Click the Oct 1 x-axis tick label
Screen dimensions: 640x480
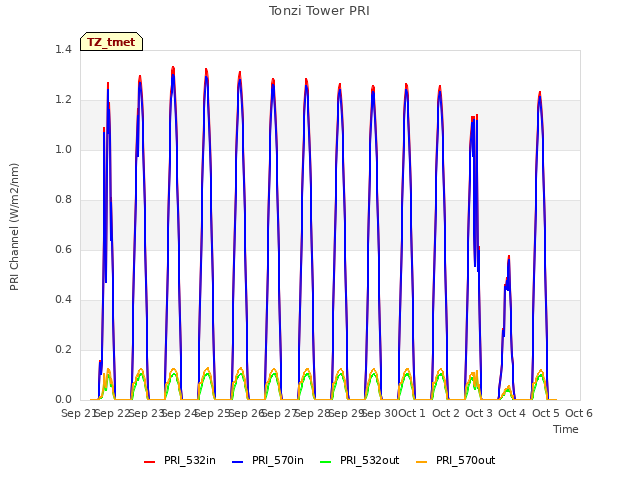(x=412, y=413)
